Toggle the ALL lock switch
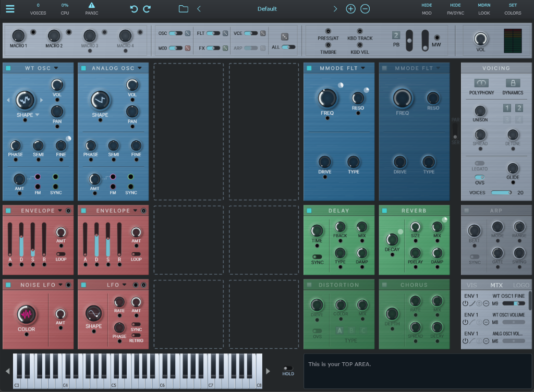534x392 pixels. 288,47
